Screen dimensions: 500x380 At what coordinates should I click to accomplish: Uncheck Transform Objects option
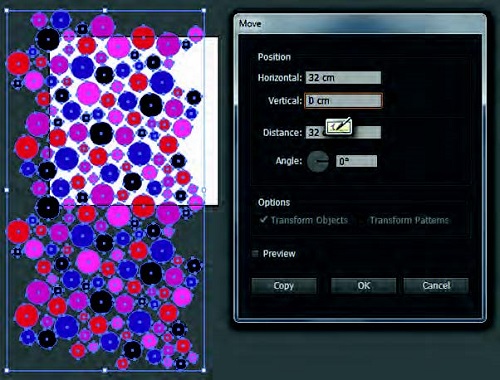tap(264, 220)
